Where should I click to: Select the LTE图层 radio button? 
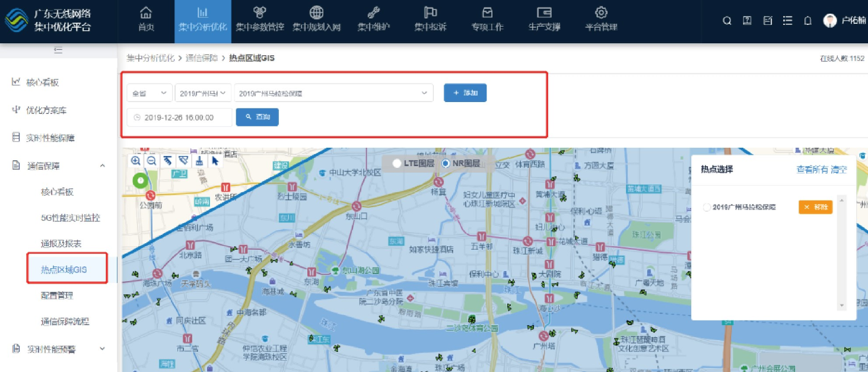click(396, 164)
